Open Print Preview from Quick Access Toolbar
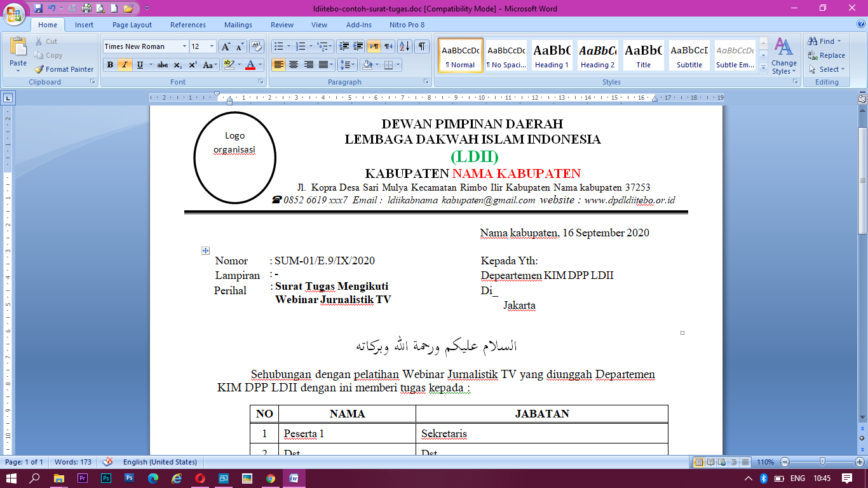 100,8
